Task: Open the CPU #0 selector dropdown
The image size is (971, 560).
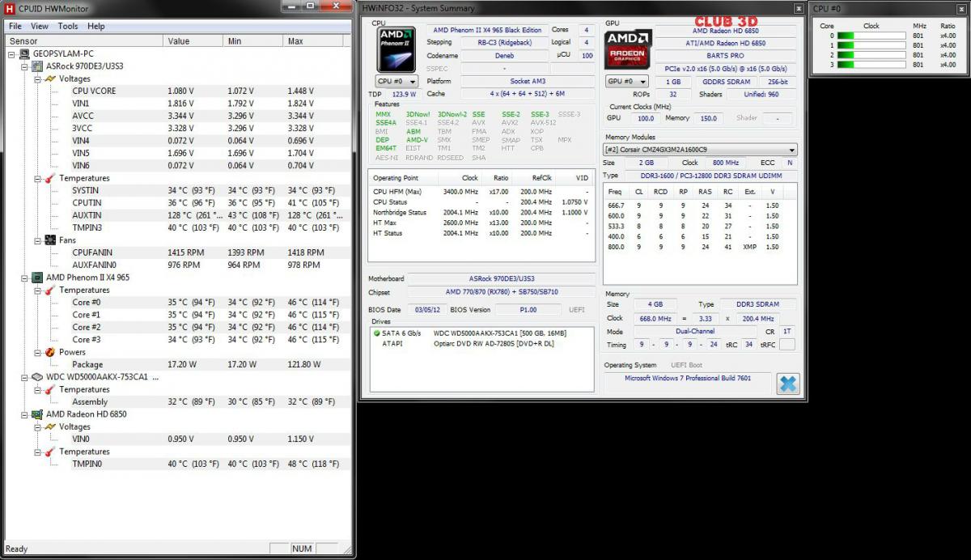Action: tap(396, 82)
